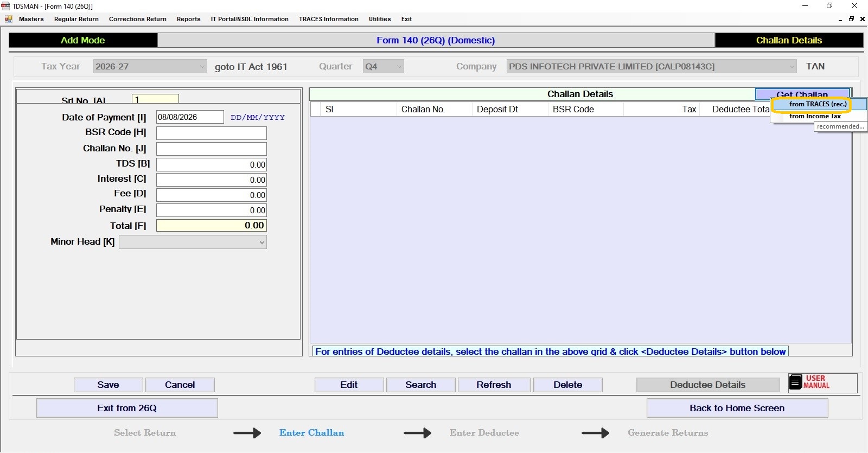Click the TDSMAN app icon in title bar
The width and height of the screenshot is (868, 453).
[5, 6]
